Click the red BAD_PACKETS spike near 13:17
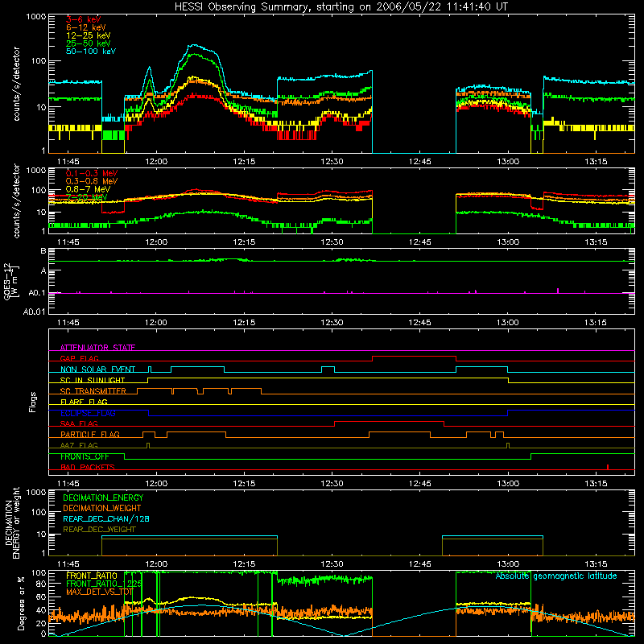The image size is (644, 644). point(608,467)
